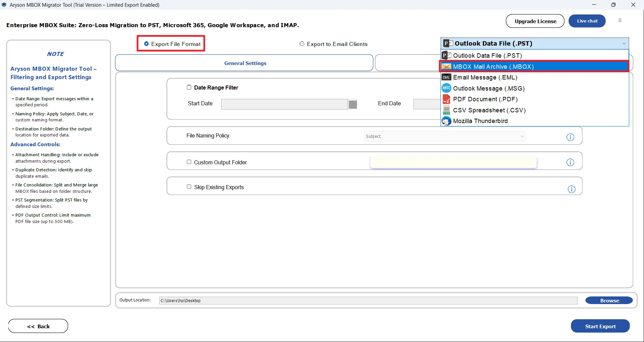The width and height of the screenshot is (644, 342).
Task: Click the MSG round icon
Action: (x=446, y=88)
